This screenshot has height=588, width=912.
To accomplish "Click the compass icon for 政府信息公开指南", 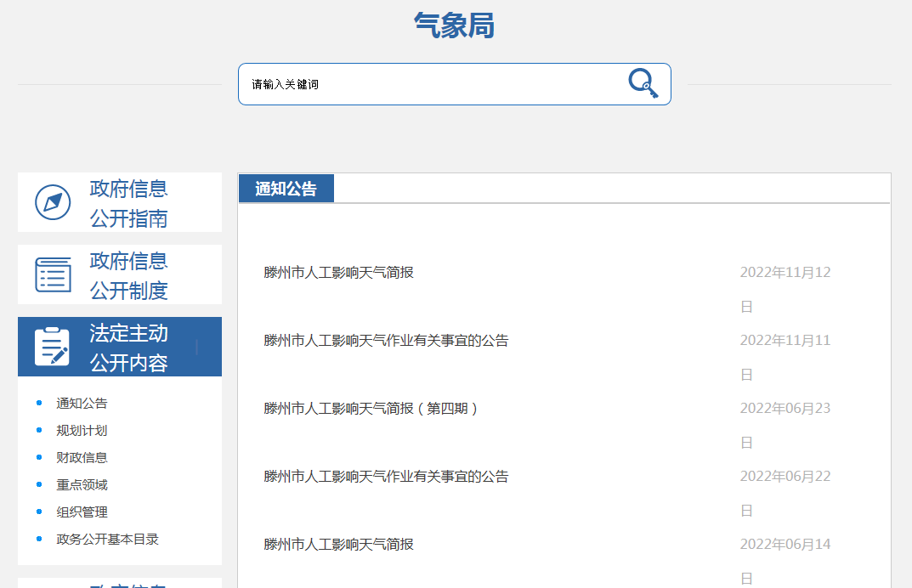I will [53, 202].
